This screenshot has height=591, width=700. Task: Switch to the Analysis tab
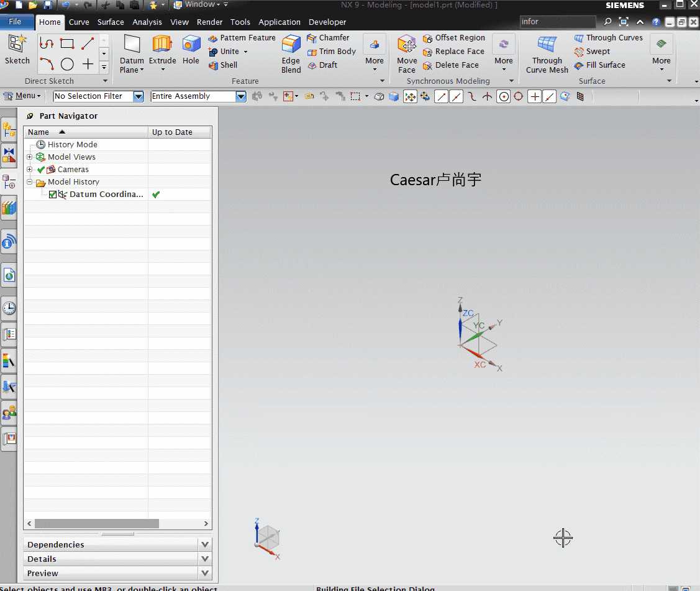[147, 22]
